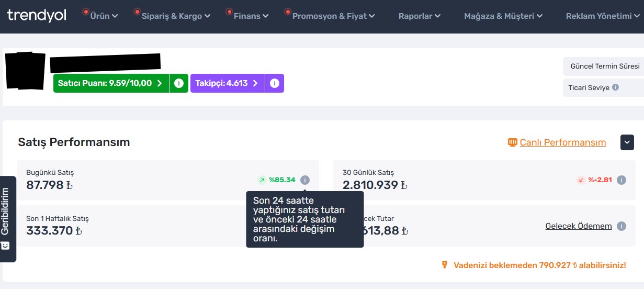Click the Takipçi 4.613 button
Viewport: 644px width, 289px height.
click(227, 83)
